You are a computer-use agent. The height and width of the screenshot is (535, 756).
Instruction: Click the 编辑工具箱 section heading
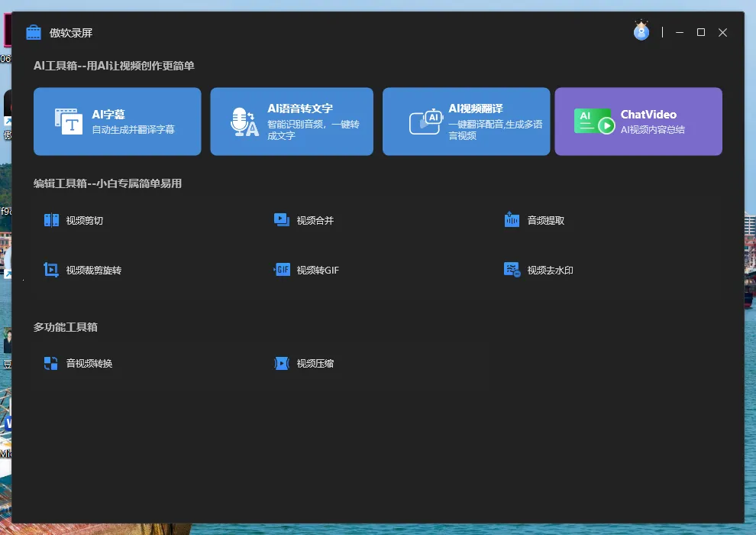tap(108, 183)
